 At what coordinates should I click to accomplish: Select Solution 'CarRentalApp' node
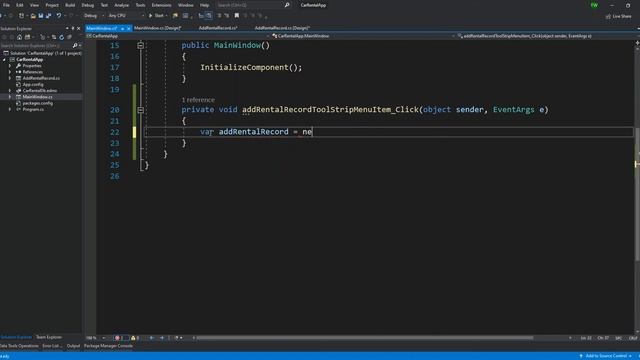pos(42,53)
